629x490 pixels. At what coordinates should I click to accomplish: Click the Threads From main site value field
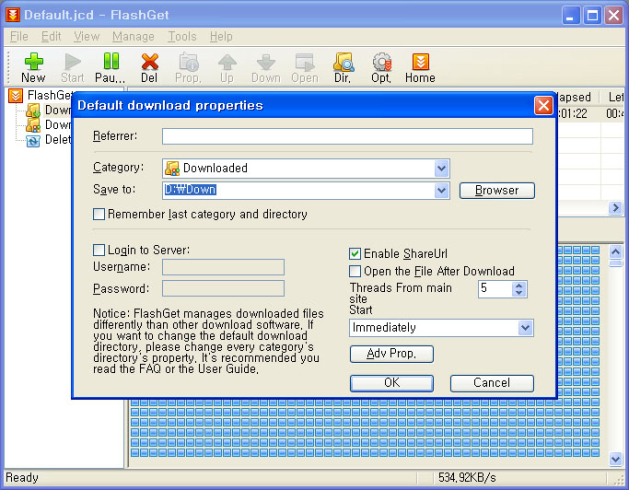point(495,289)
